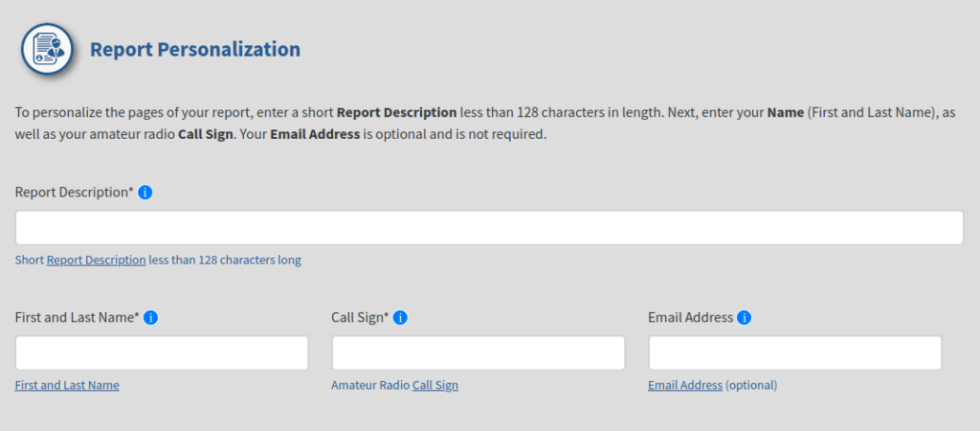Click into the First and Last Name field

pyautogui.click(x=162, y=352)
